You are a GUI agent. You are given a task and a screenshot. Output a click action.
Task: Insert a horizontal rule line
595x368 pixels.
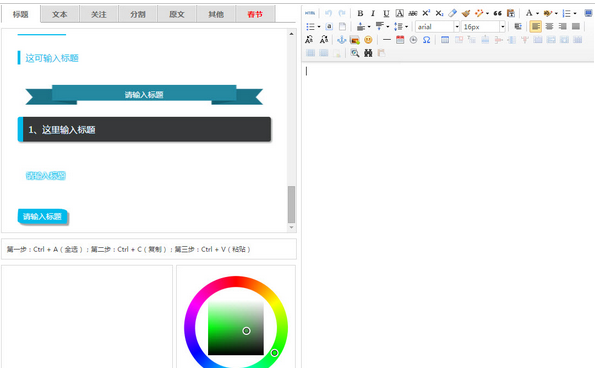point(387,40)
